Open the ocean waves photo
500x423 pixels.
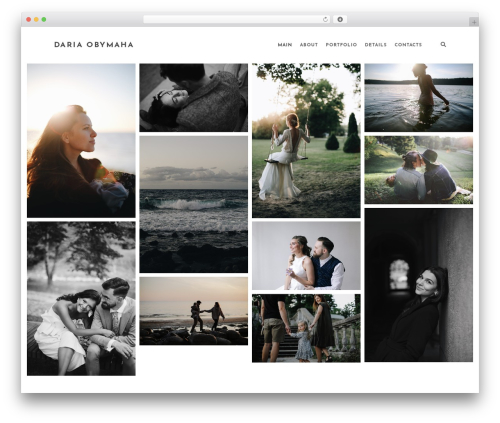[x=193, y=204]
